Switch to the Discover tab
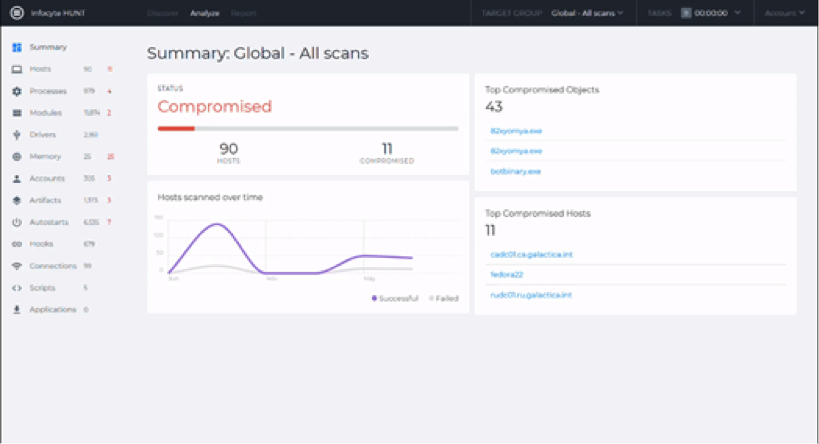The width and height of the screenshot is (819, 444). 162,13
